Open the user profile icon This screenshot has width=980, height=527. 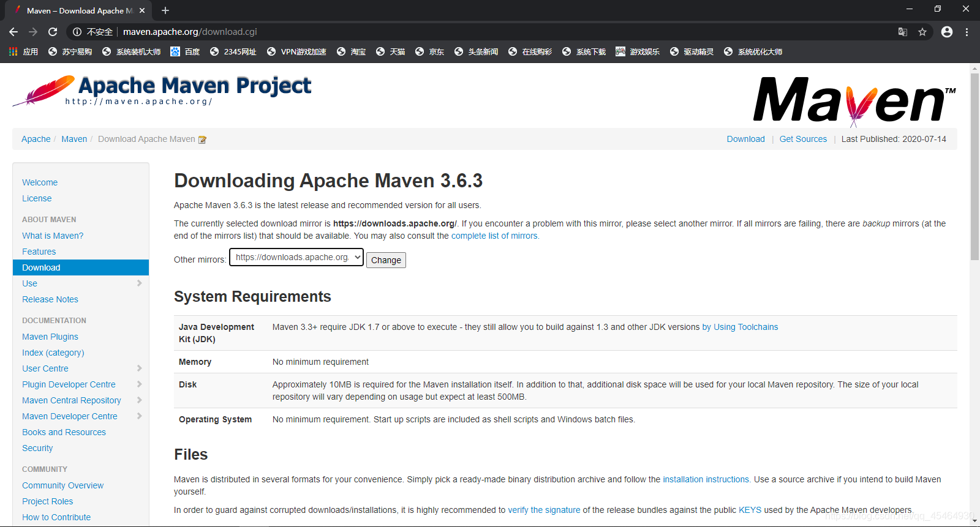[947, 32]
